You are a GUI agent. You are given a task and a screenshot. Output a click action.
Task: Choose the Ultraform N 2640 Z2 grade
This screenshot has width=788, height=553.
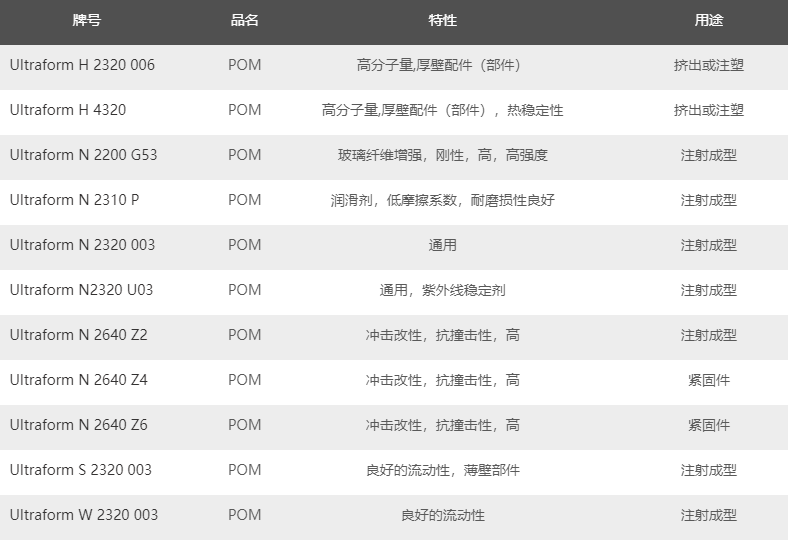click(78, 335)
